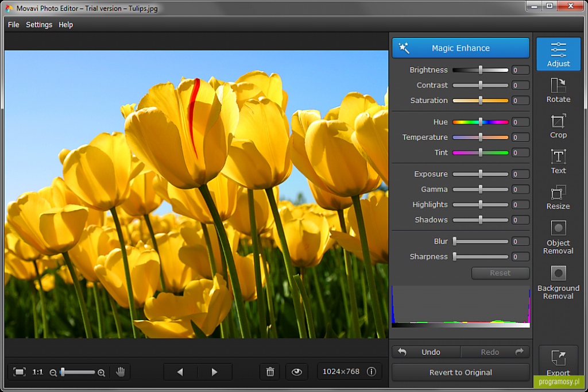Screen dimensions: 588x392
Task: Click the Hue slider track
Action: [481, 122]
